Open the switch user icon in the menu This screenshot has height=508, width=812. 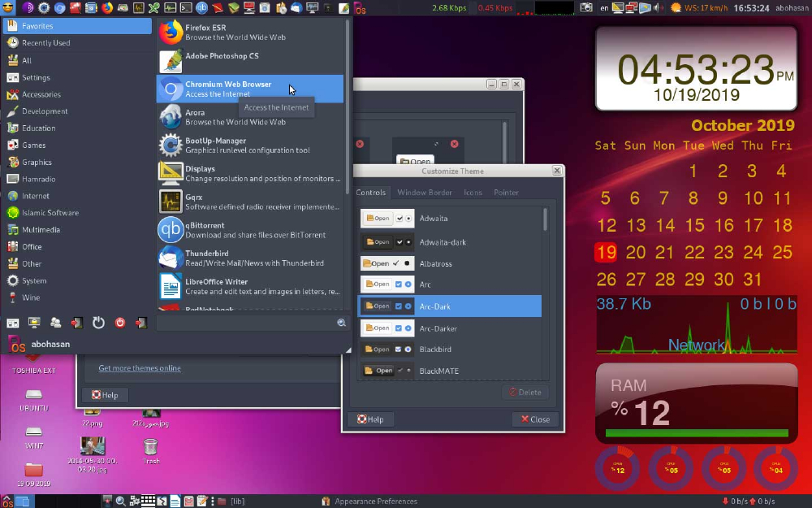[x=55, y=323]
